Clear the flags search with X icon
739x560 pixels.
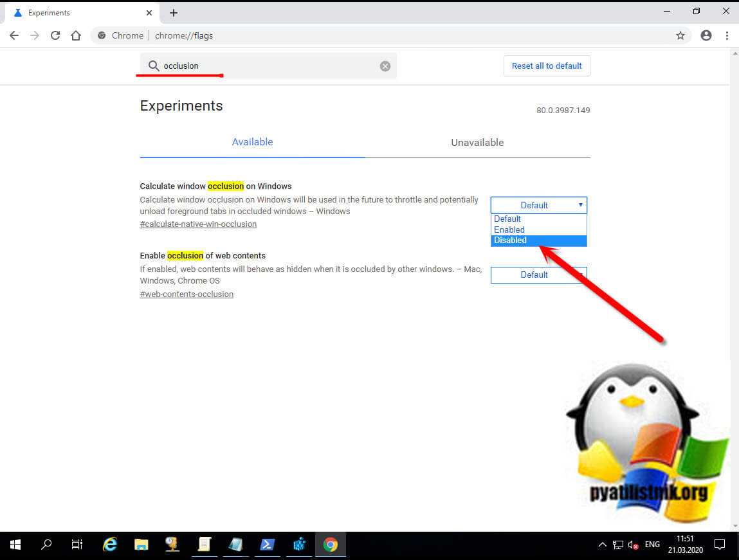click(x=385, y=66)
